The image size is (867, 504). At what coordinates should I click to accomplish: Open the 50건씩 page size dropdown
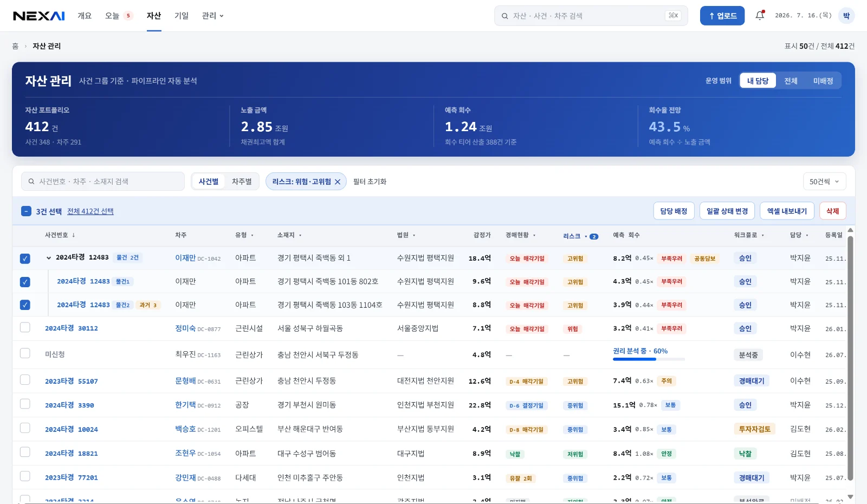click(x=824, y=182)
